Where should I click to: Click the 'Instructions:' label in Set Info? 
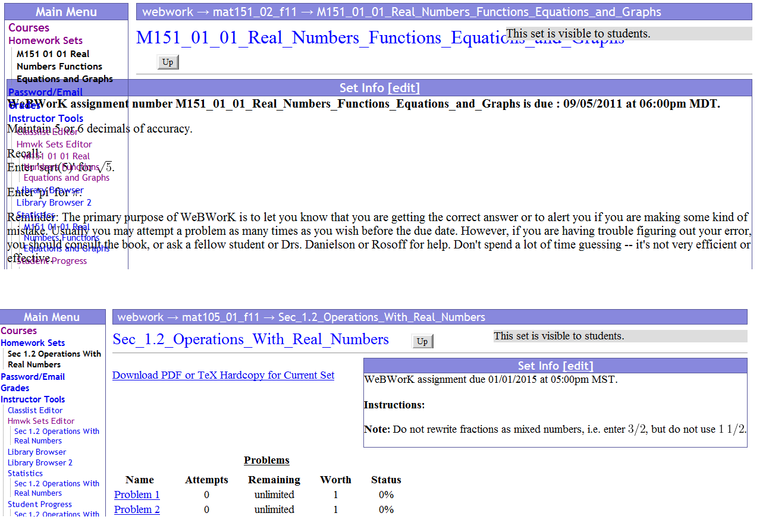[x=394, y=405]
